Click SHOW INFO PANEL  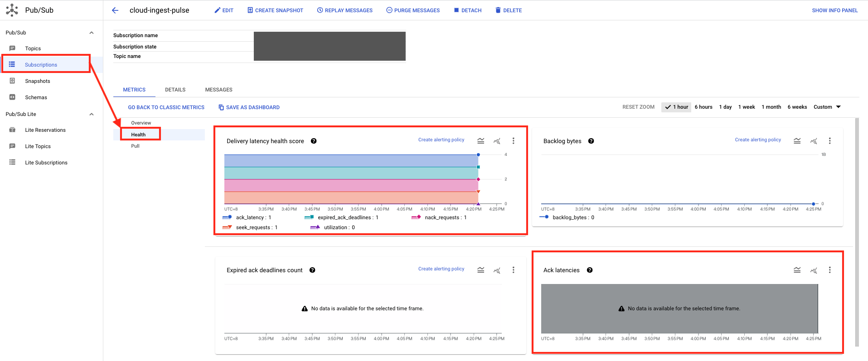(835, 10)
